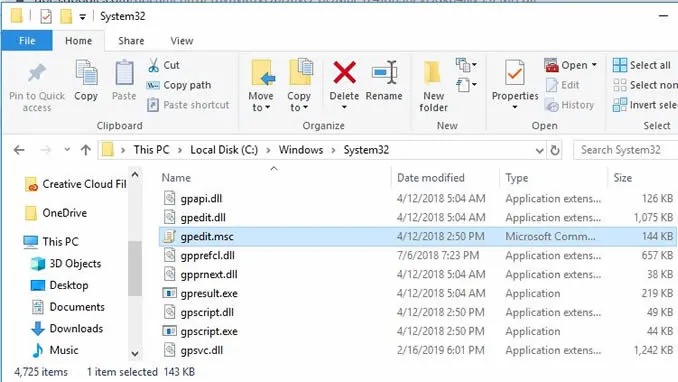This screenshot has height=382, width=678.
Task: Go forward with the right arrow
Action: click(x=45, y=150)
